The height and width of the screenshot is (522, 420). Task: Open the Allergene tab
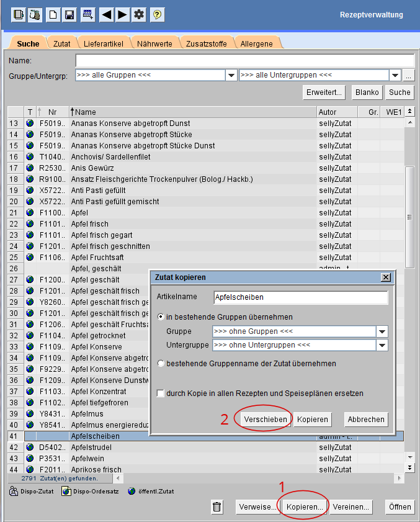click(256, 43)
